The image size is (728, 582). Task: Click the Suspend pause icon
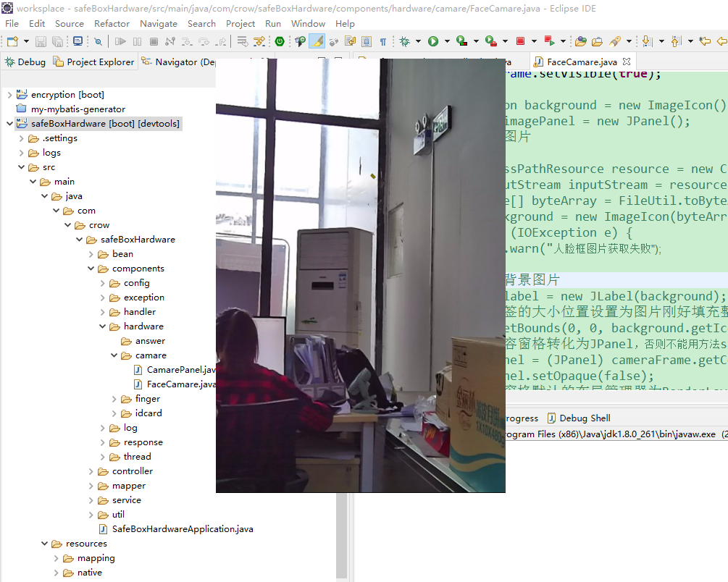138,42
